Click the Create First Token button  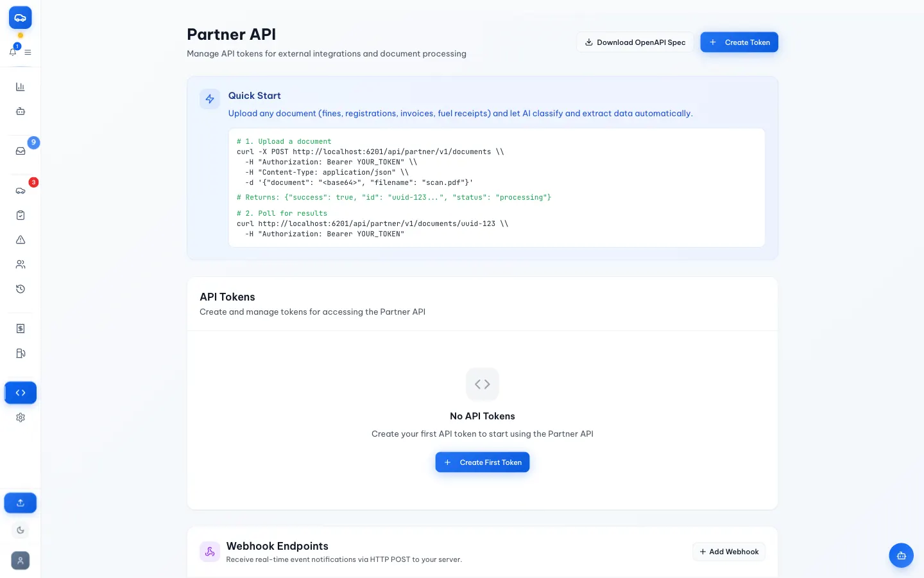483,462
